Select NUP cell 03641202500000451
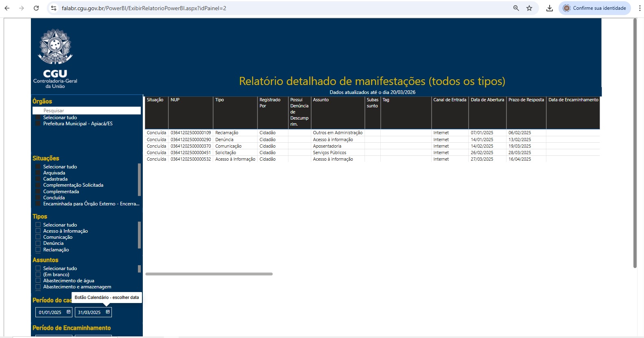The height and width of the screenshot is (338, 644). [191, 153]
